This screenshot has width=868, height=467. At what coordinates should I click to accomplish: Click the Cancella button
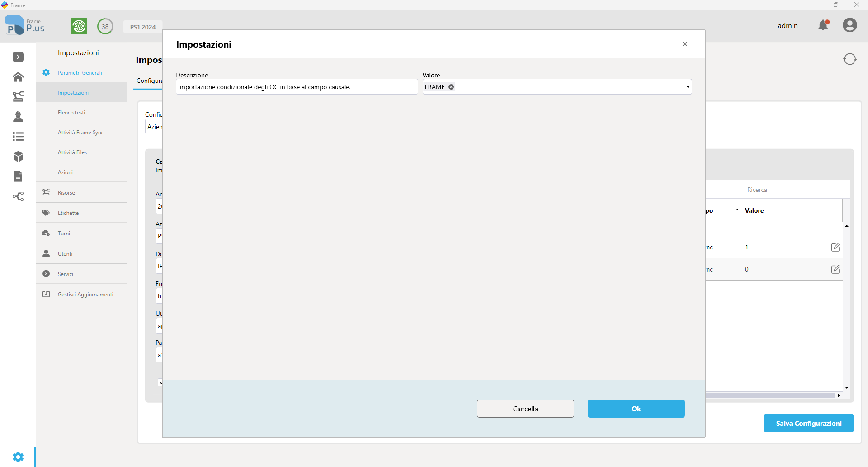pos(525,409)
